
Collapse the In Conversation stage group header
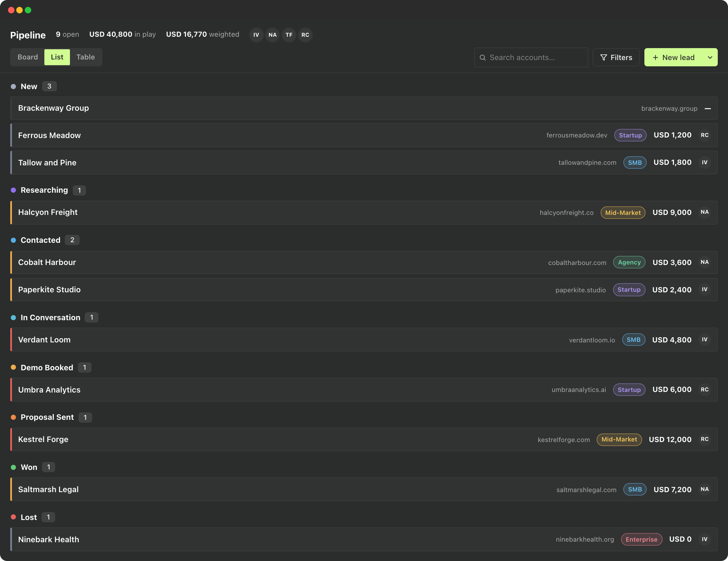click(54, 318)
